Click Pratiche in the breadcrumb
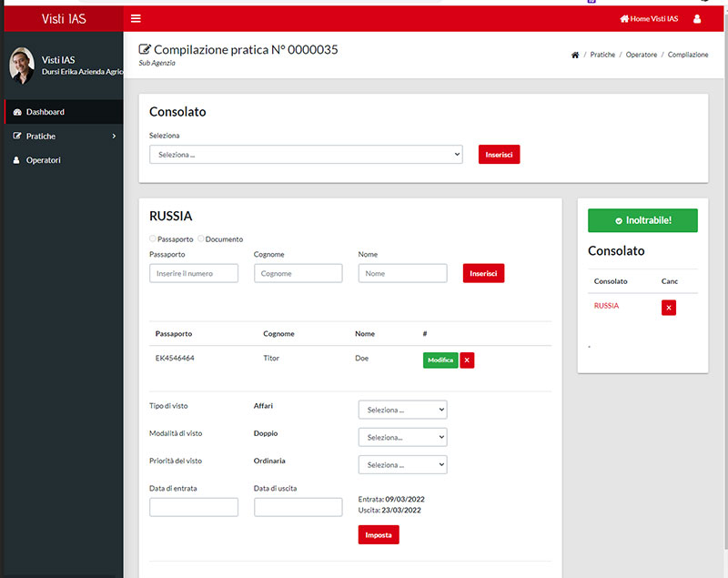Image resolution: width=728 pixels, height=578 pixels. 602,55
